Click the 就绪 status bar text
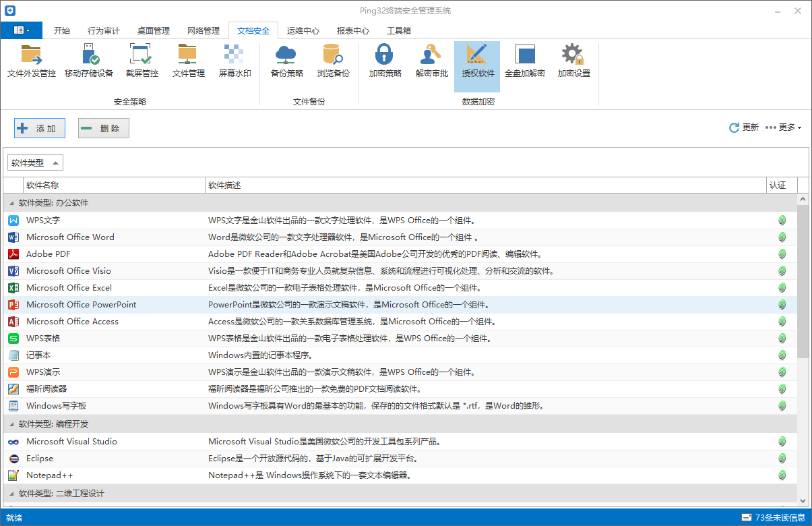The height and width of the screenshot is (526, 812). 14,518
